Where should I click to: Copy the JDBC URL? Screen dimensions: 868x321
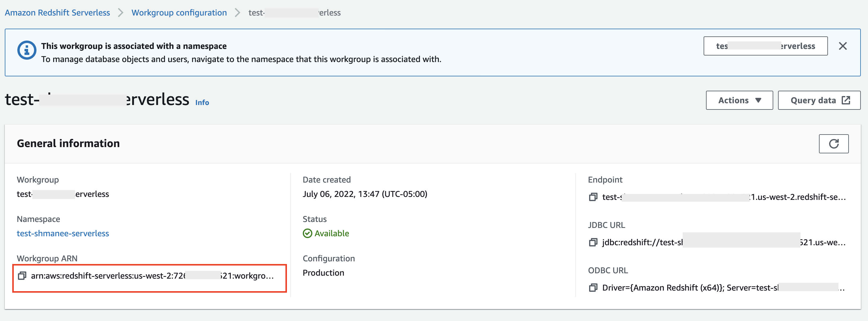pos(593,242)
